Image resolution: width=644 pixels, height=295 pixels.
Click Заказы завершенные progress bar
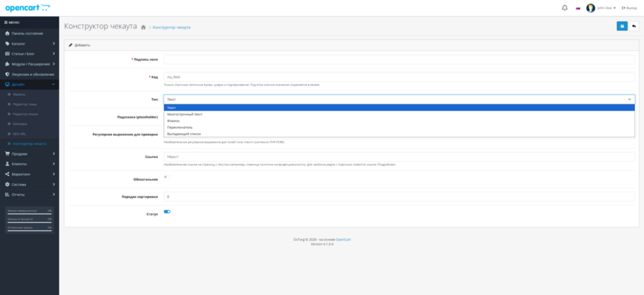(x=30, y=214)
